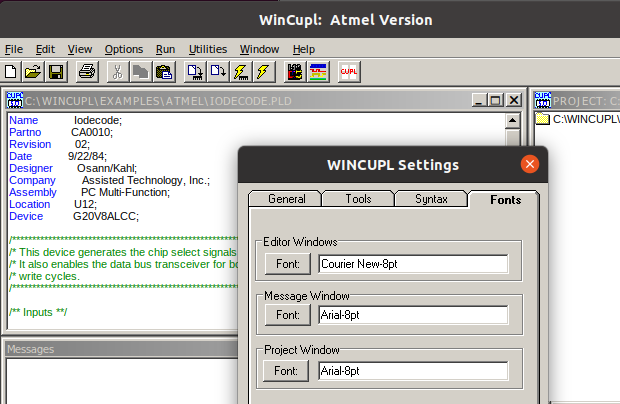
Task: Open the Options menu
Action: [124, 49]
